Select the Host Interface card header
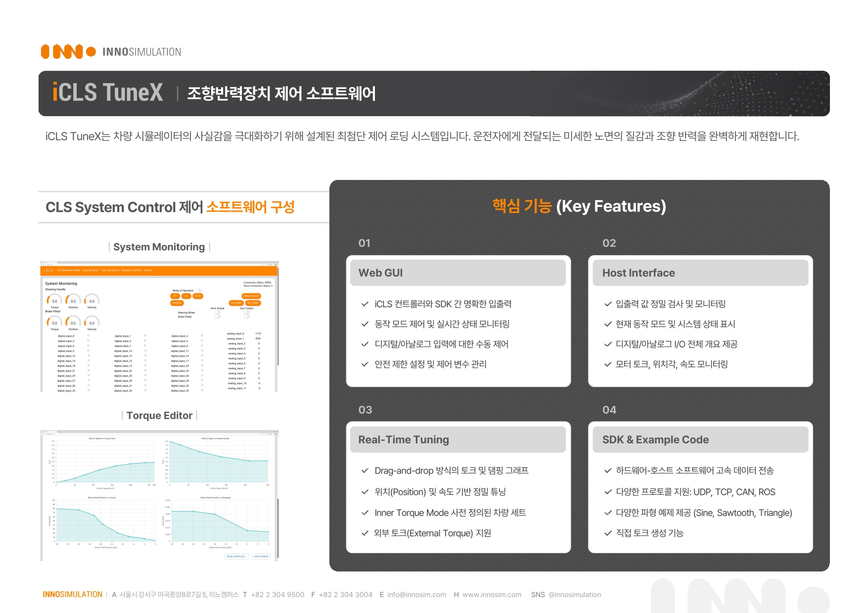 pos(700,273)
